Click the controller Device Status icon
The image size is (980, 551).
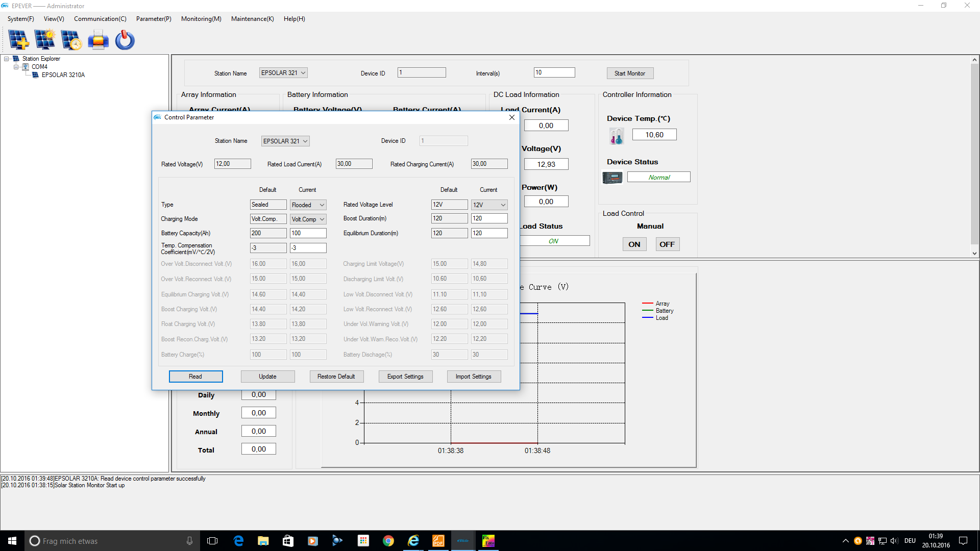click(x=612, y=178)
